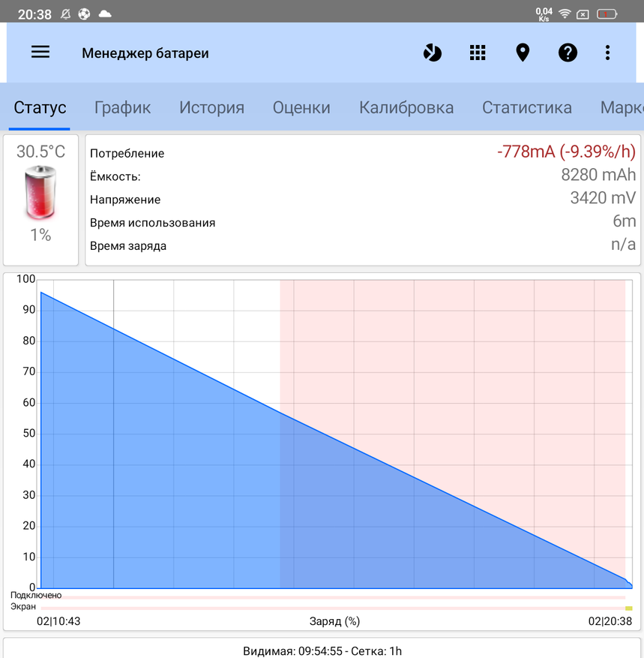
Task: Tap the 3420 mV voltage value
Action: point(603,197)
